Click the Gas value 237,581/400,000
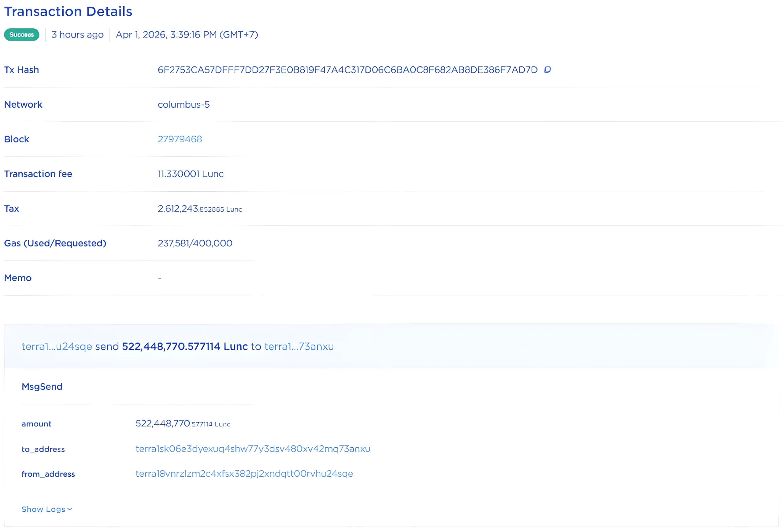This screenshot has width=783, height=532. 195,243
